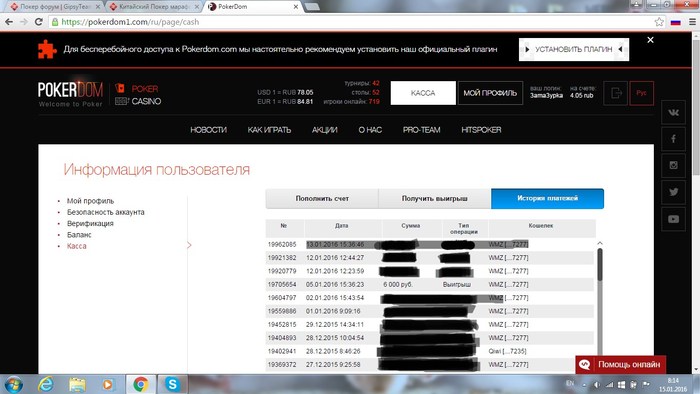Select История платежей tab
The height and width of the screenshot is (394, 700).
tap(547, 199)
